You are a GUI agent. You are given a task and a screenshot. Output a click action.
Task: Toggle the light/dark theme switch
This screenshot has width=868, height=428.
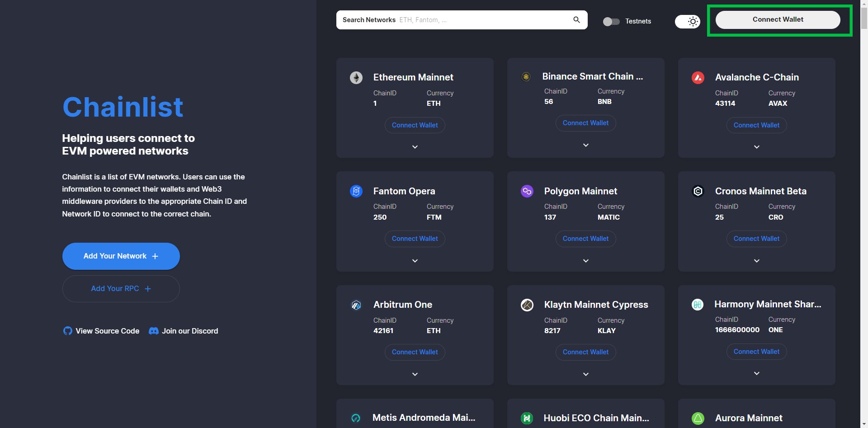(x=688, y=21)
